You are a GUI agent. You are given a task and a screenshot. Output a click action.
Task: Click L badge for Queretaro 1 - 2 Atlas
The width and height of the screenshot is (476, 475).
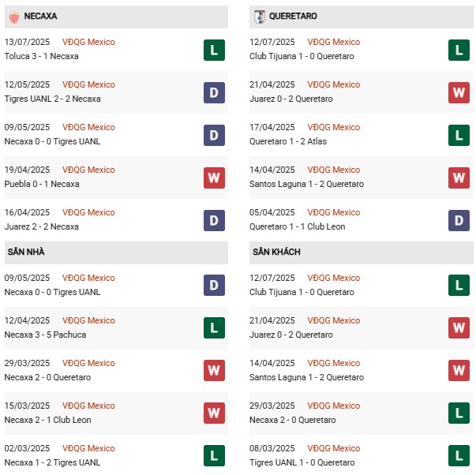coord(459,135)
